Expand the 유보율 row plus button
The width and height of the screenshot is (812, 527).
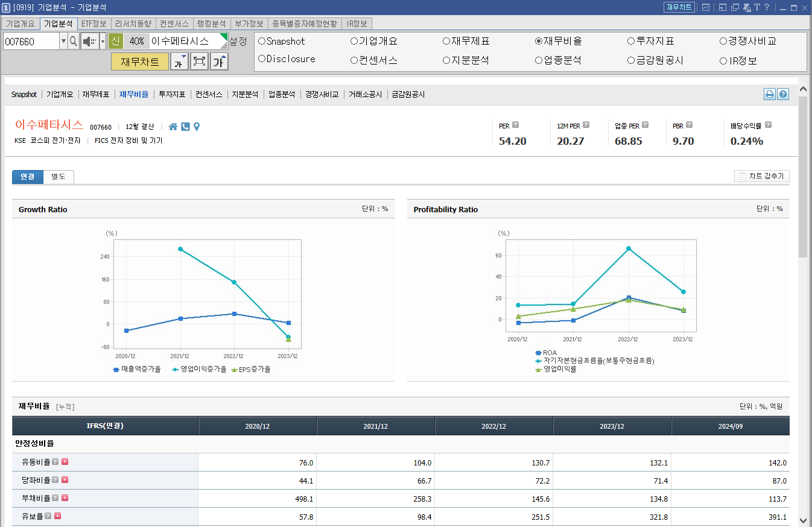[58, 516]
